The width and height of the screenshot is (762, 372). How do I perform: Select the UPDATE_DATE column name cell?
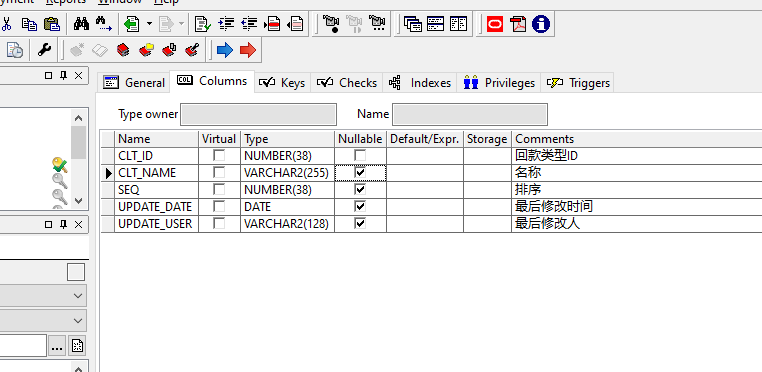[156, 207]
